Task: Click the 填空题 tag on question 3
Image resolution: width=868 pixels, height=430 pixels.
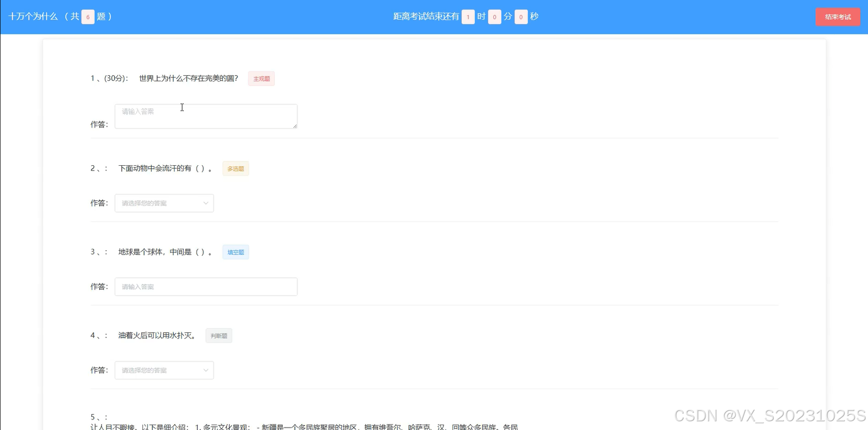Action: [235, 252]
